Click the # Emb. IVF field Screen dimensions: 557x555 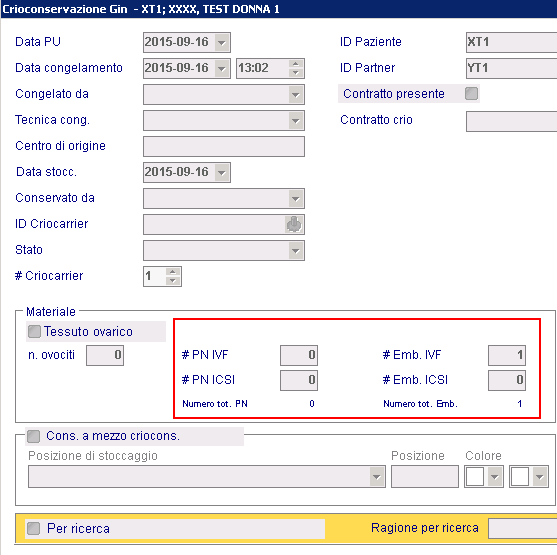coord(507,355)
